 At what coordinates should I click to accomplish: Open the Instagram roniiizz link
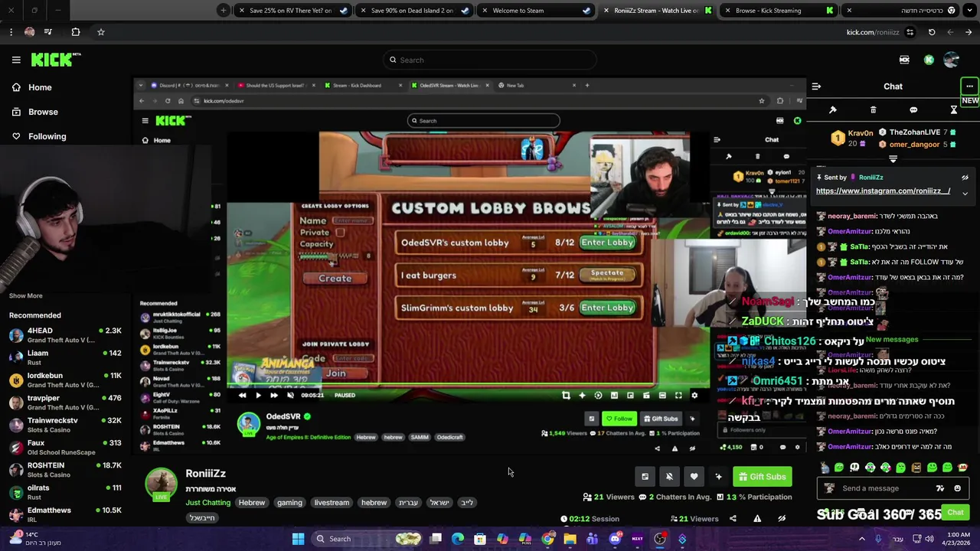pos(883,191)
